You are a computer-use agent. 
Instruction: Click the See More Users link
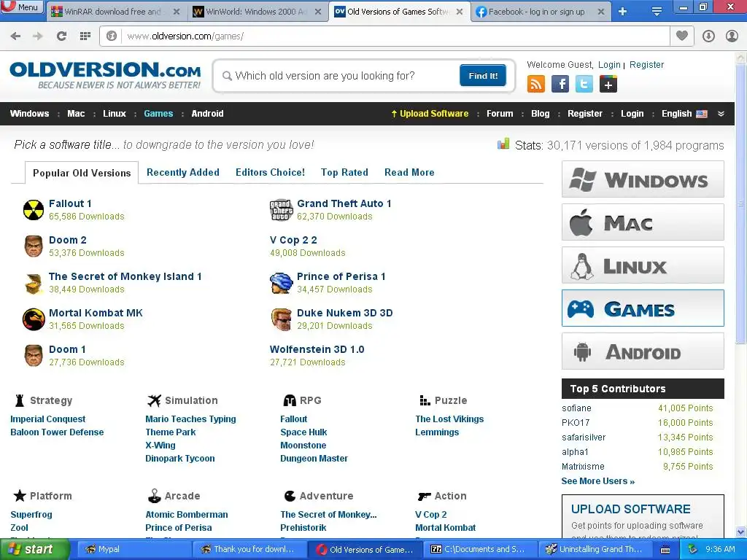598,481
